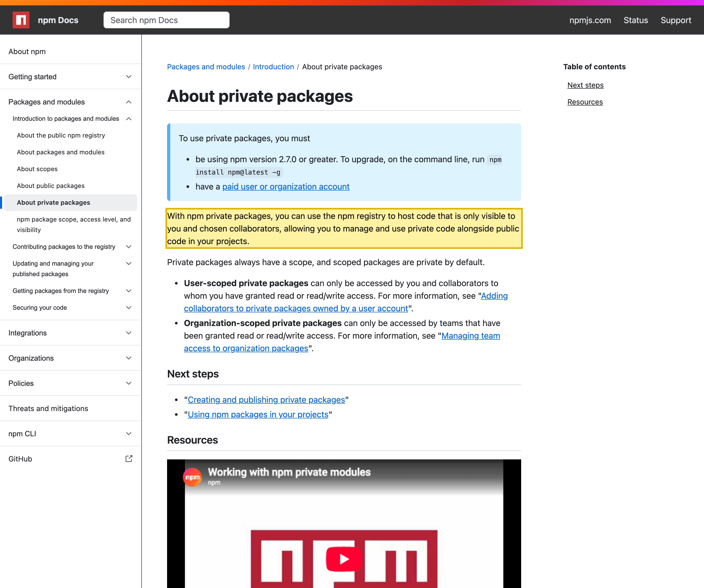The width and height of the screenshot is (704, 588).
Task: Open About the public npm registry
Action: pyautogui.click(x=61, y=135)
